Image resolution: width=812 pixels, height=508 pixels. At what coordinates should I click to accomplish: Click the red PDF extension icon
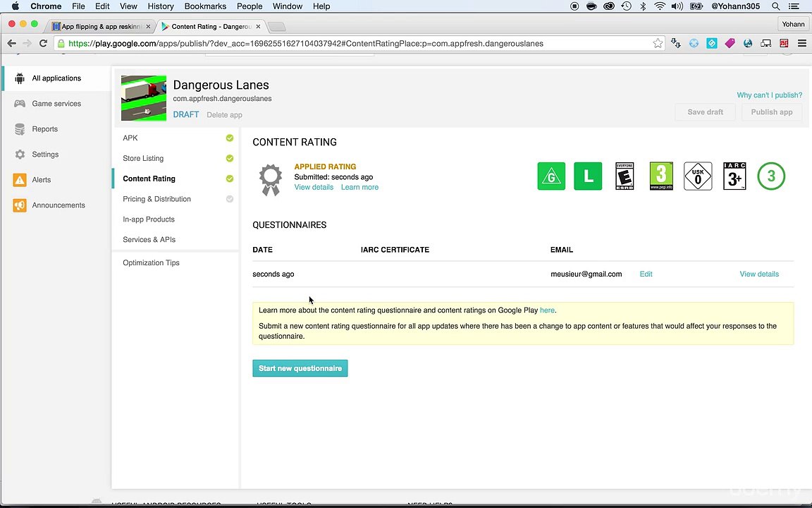tap(784, 44)
